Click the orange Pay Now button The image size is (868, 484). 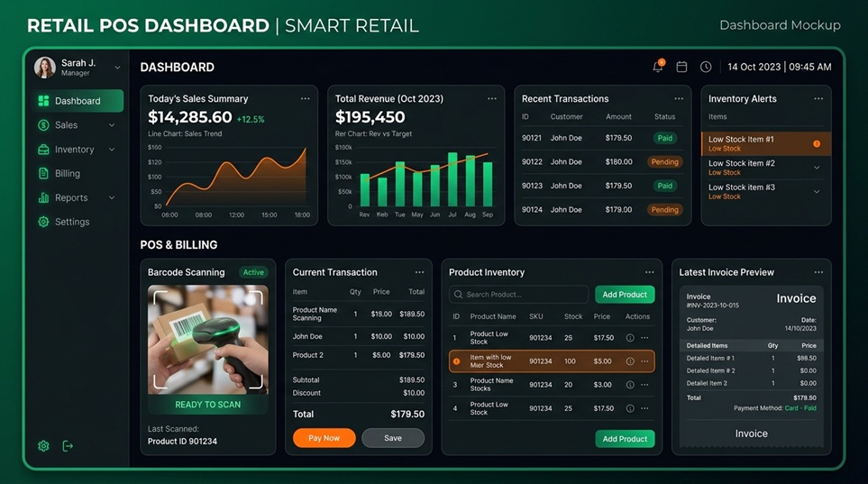(324, 438)
